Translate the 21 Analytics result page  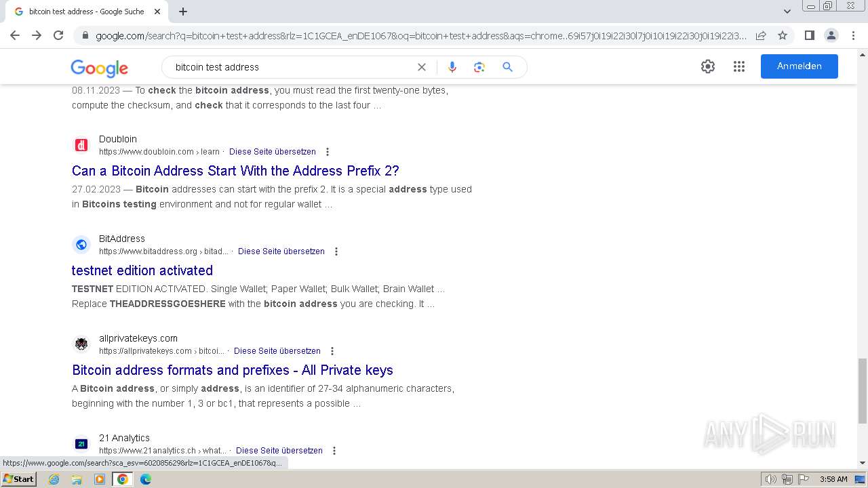pyautogui.click(x=279, y=451)
